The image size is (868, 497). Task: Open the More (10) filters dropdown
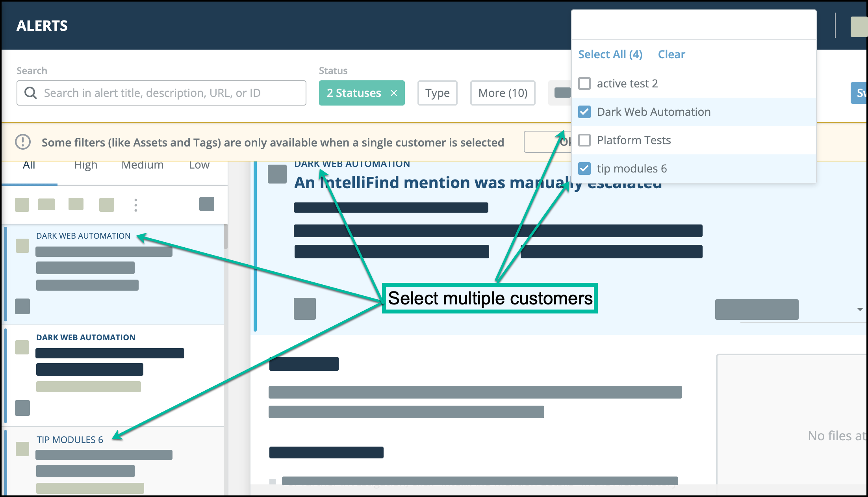point(503,93)
